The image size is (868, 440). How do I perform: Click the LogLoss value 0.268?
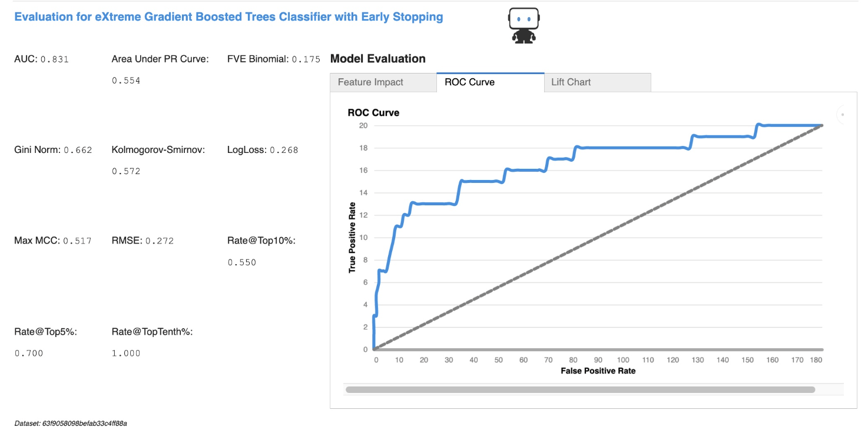tap(284, 150)
